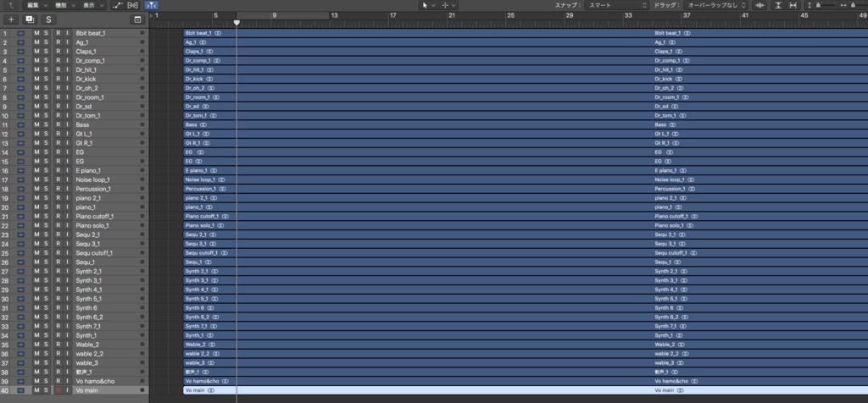868x403 pixels.
Task: Record-enable the Claps_1 track
Action: [58, 52]
